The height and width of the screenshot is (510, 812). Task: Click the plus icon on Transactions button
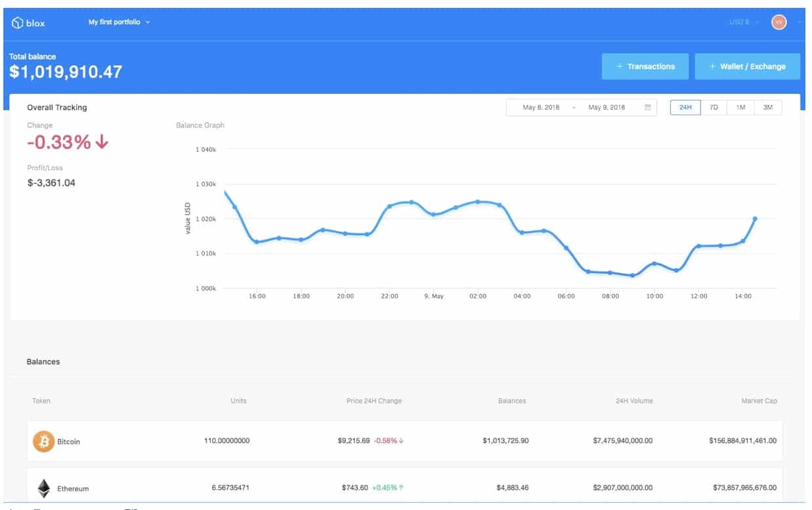tap(619, 67)
